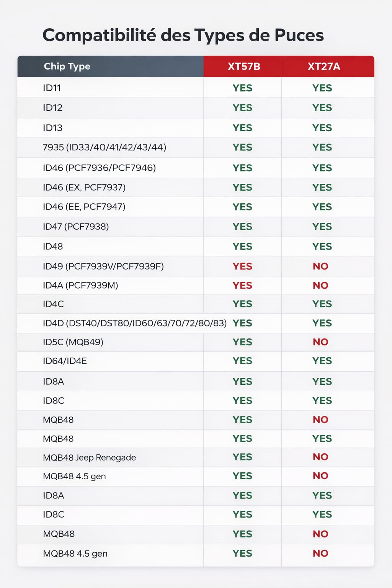Click the NO value for ID5C (MQB49)

(320, 342)
